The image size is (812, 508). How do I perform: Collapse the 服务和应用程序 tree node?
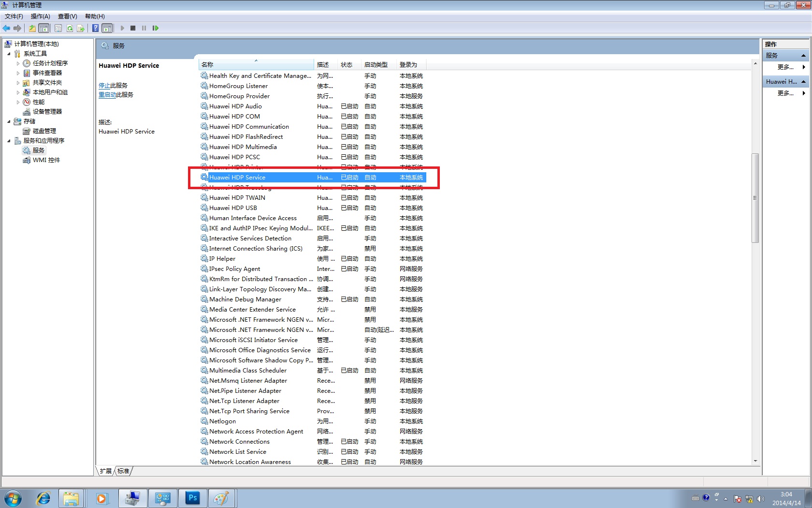coord(9,141)
